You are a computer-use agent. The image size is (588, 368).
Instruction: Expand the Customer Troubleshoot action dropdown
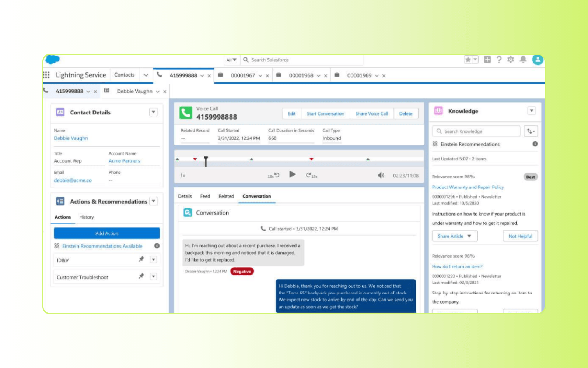(x=154, y=276)
